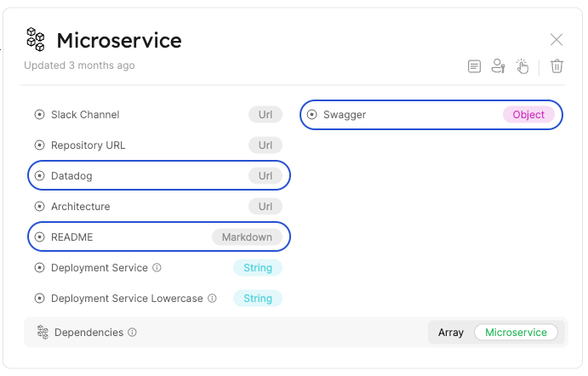The width and height of the screenshot is (588, 376).
Task: Open the blueprint details note icon
Action: tap(475, 66)
